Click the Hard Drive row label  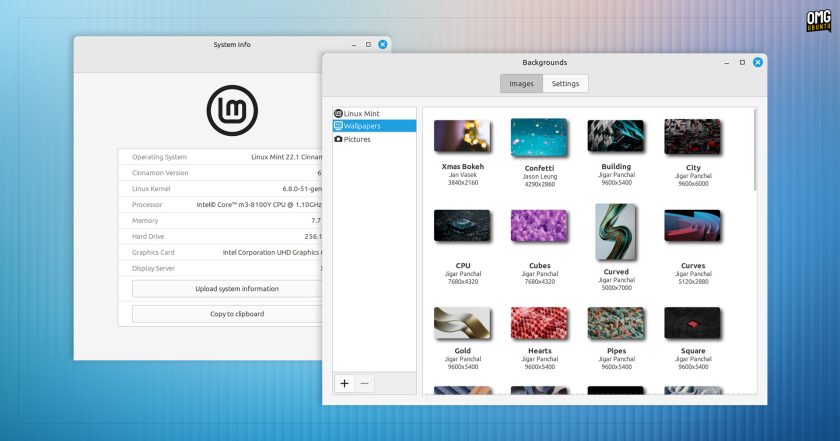[148, 236]
